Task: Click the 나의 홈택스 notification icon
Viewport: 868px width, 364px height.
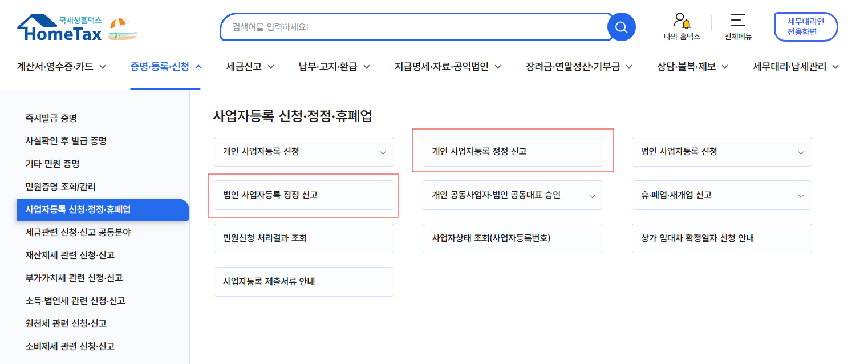Action: pos(682,22)
